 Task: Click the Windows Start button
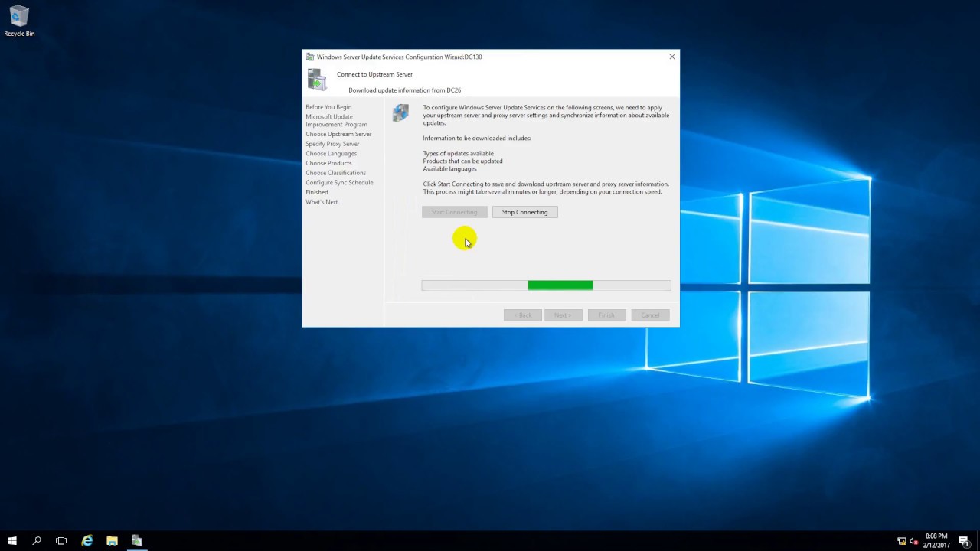12,541
